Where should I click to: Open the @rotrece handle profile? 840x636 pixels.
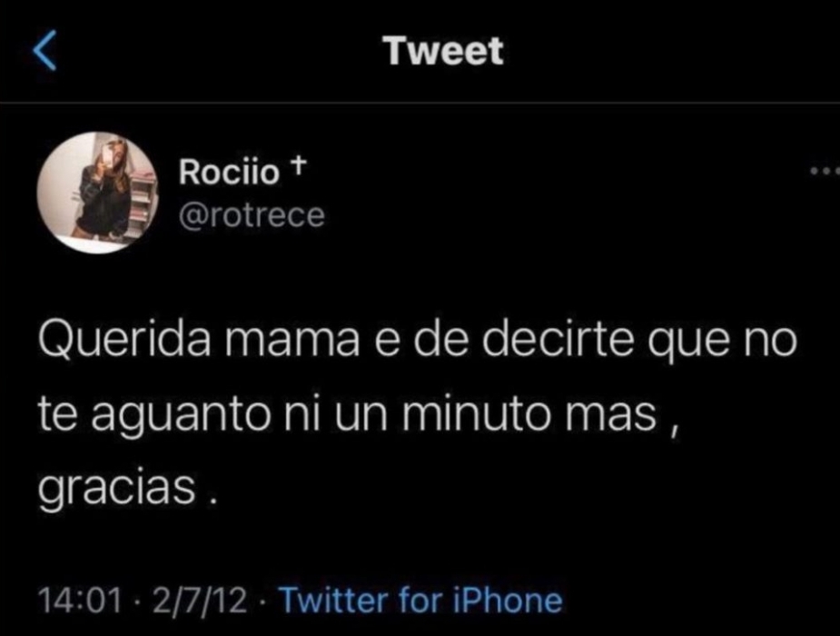point(252,215)
